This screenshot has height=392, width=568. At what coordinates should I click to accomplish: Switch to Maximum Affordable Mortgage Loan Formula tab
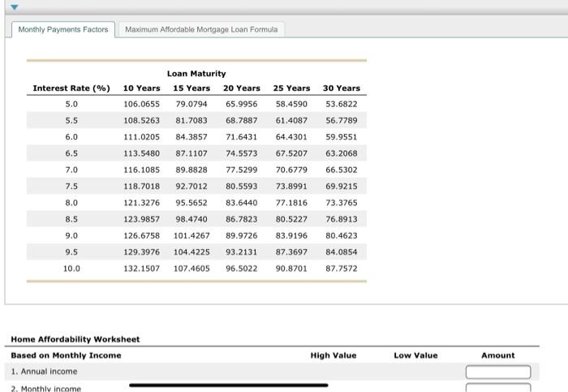coord(201,29)
